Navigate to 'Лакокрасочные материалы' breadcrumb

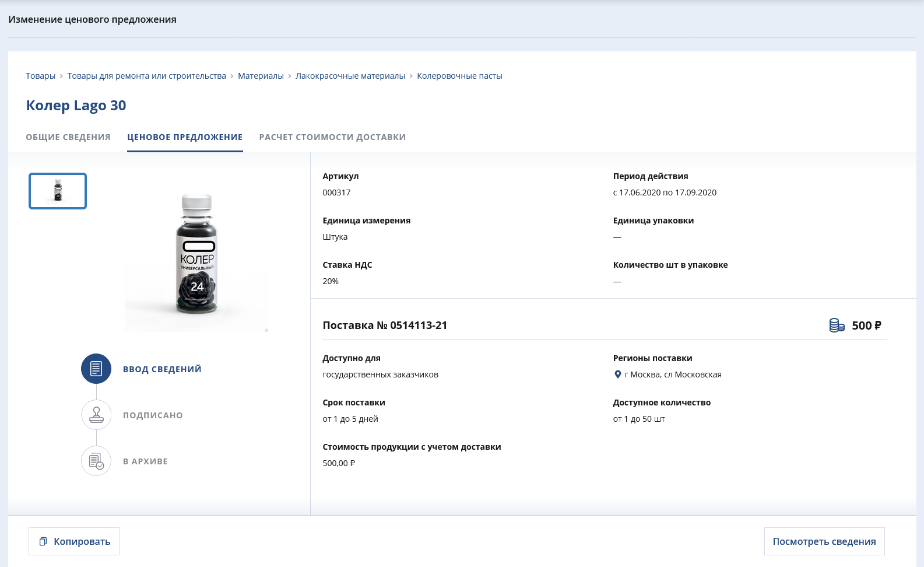[x=350, y=76]
